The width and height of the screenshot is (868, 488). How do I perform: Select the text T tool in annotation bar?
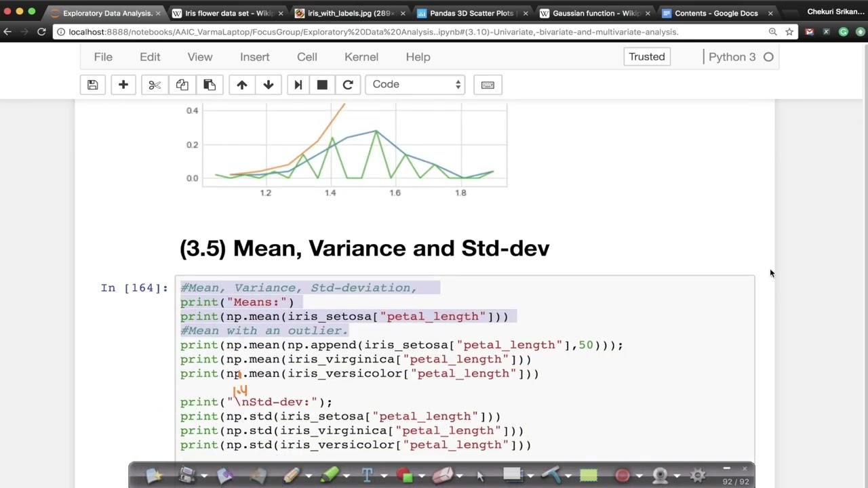(x=367, y=476)
